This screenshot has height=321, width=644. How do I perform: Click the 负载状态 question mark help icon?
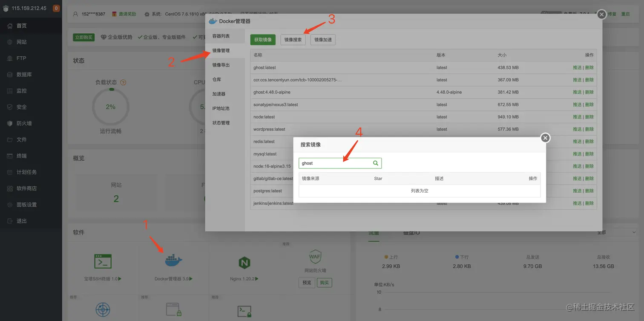tap(123, 82)
